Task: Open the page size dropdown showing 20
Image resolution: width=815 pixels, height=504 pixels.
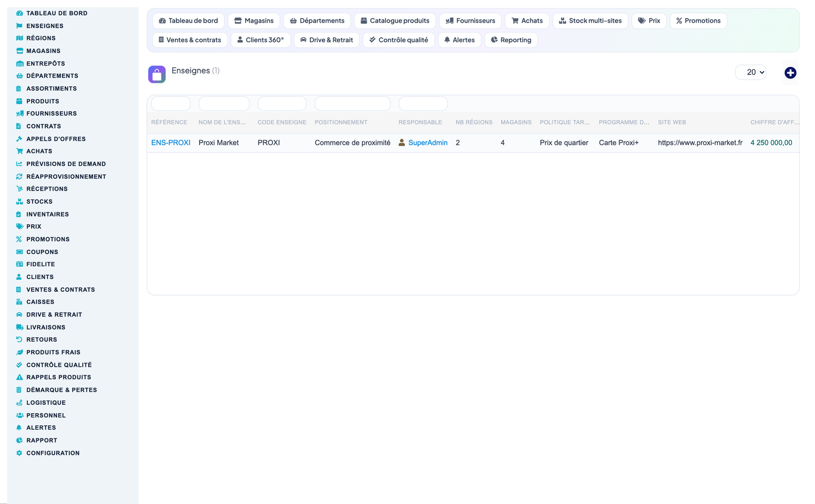Action: (x=751, y=72)
